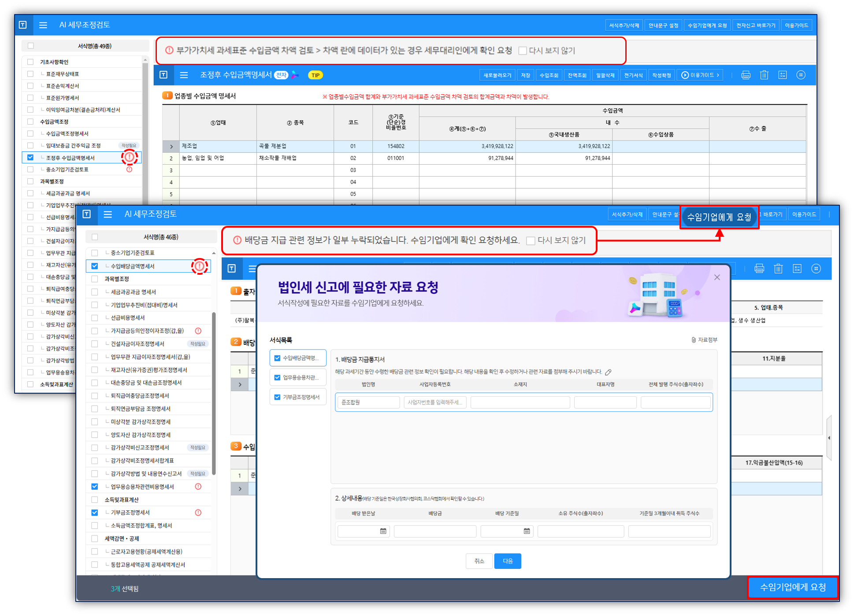854x616 pixels.
Task: Open 서식추가/삭제 in the top menu bar
Action: [624, 26]
